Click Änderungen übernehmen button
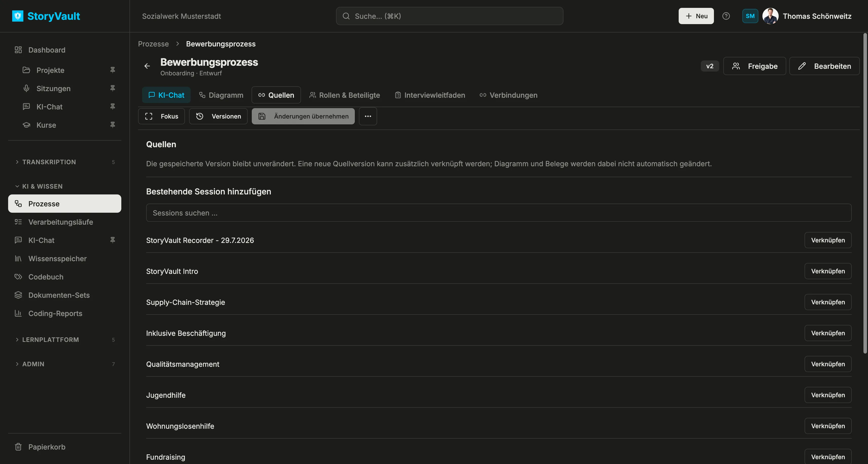This screenshot has width=868, height=464. tap(303, 116)
